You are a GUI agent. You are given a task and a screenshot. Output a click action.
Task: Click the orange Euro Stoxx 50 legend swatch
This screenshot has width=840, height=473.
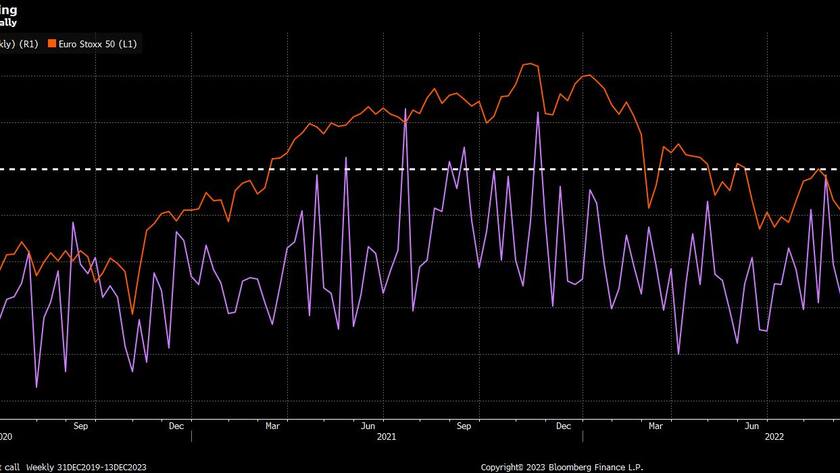coord(52,44)
